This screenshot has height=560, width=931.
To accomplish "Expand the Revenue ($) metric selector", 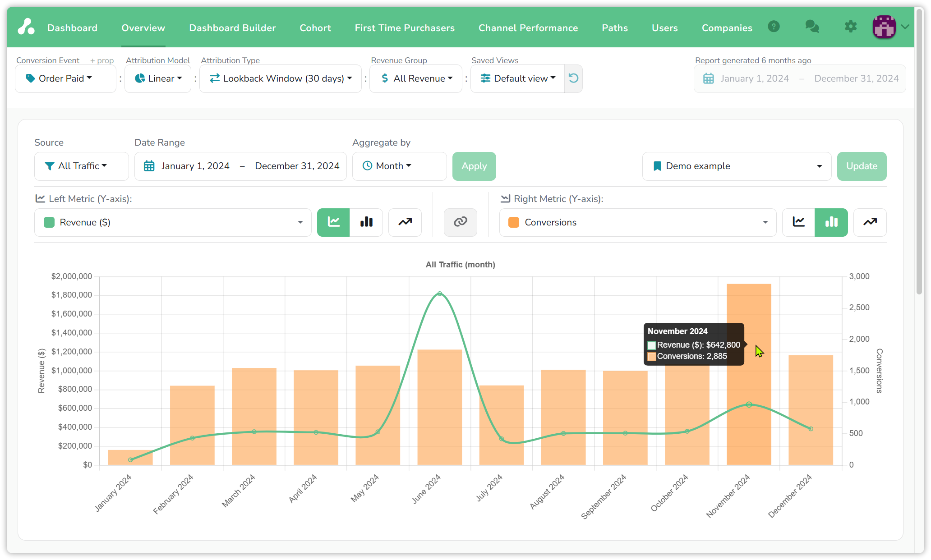I will (173, 222).
